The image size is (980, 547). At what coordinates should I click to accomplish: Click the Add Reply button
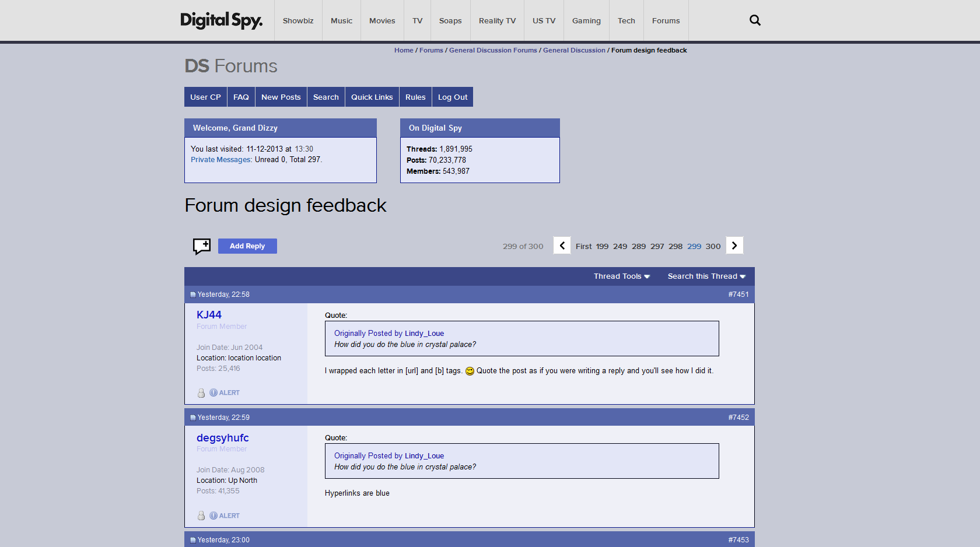coord(247,246)
